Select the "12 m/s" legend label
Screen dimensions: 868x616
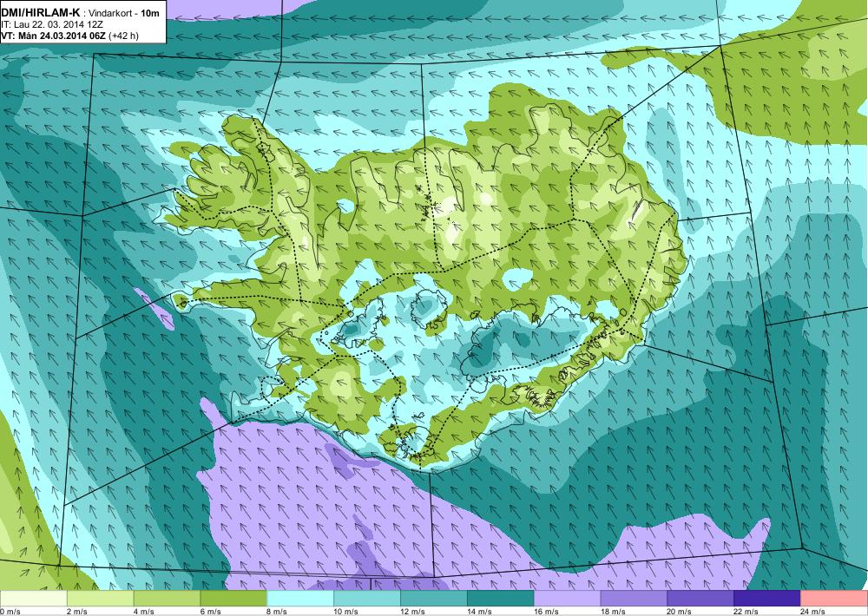pos(413,612)
